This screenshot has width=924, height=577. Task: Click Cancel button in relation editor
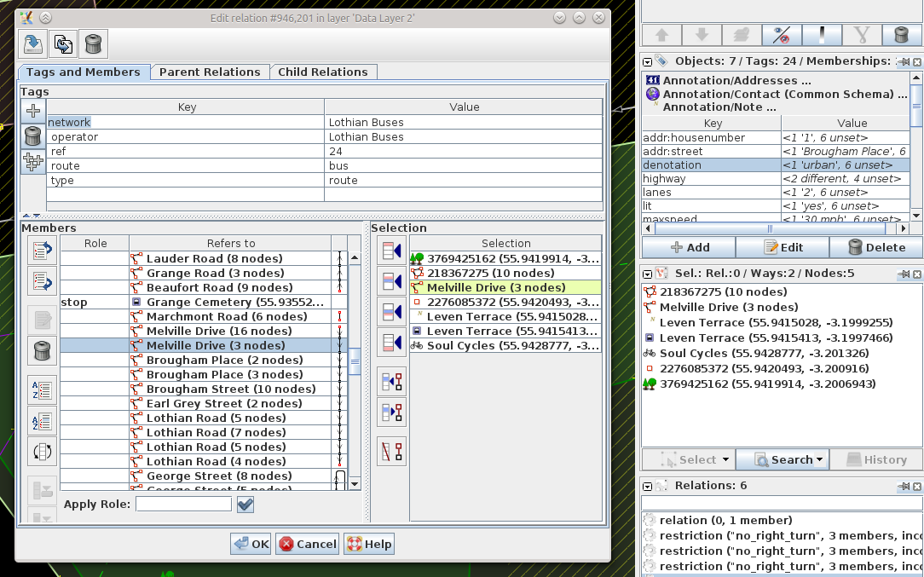coord(307,544)
